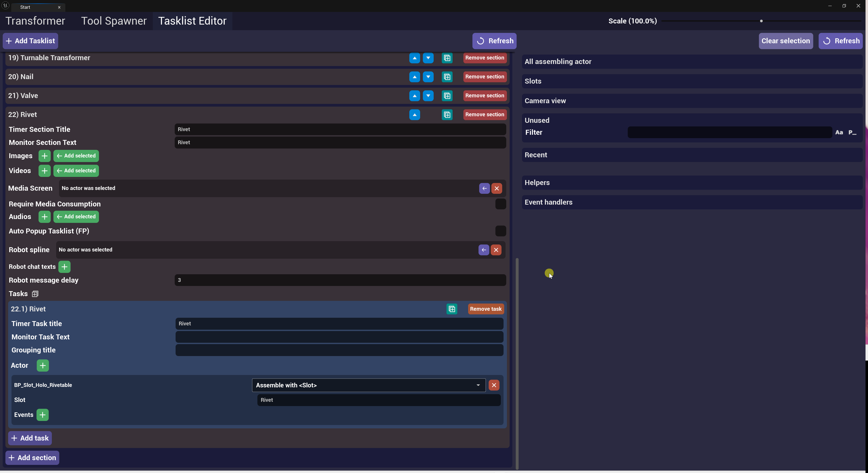The height and width of the screenshot is (473, 868).
Task: Move the Nail section down
Action: coord(428,77)
